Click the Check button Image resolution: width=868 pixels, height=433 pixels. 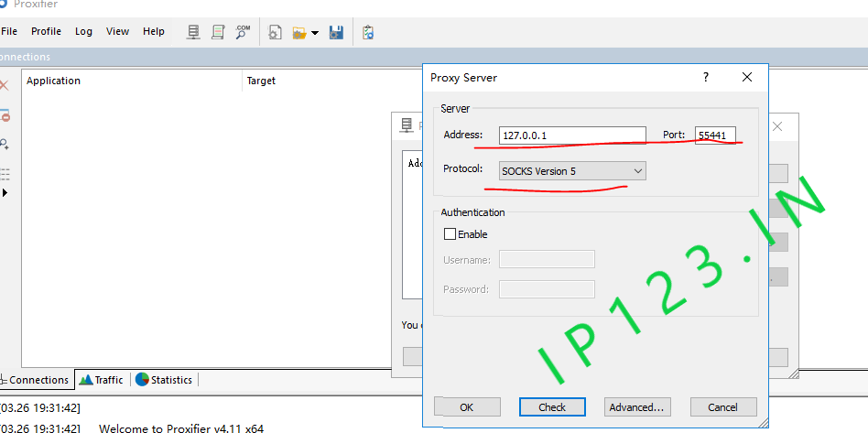pos(552,407)
